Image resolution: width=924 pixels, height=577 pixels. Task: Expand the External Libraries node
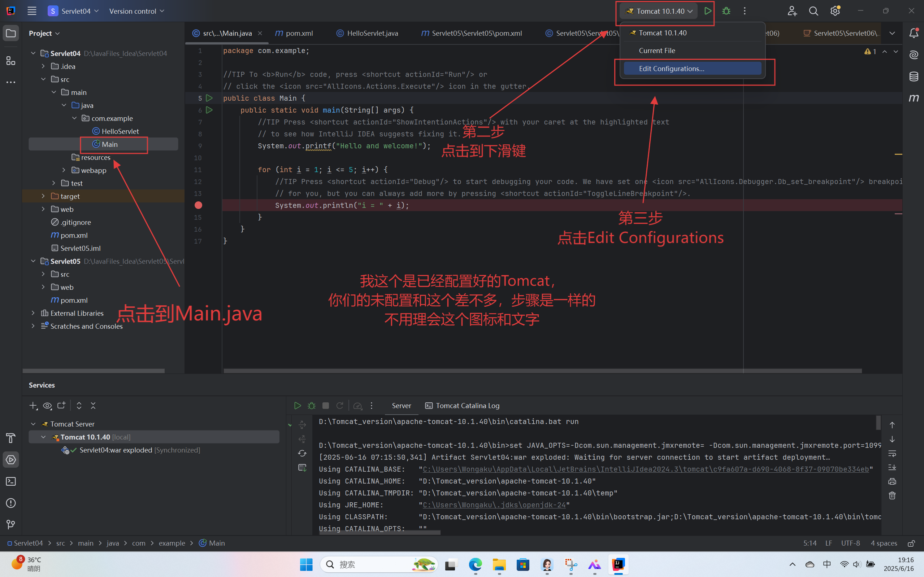pos(33,313)
